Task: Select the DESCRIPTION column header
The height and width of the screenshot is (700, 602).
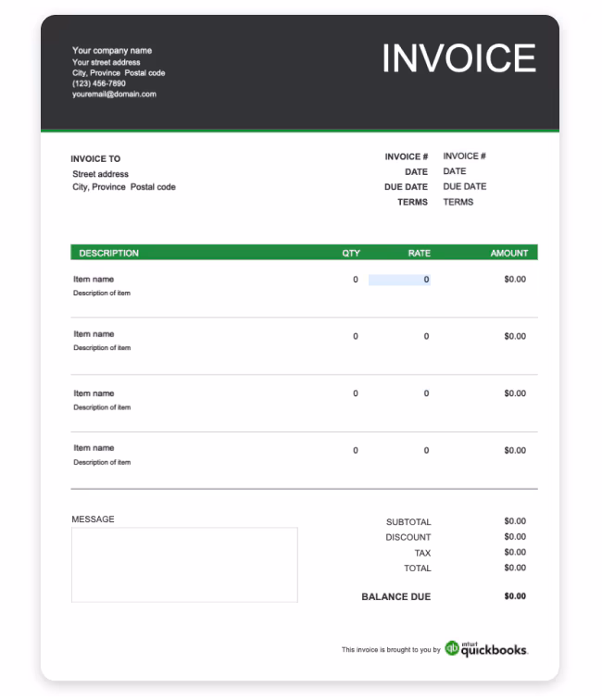Action: point(108,253)
